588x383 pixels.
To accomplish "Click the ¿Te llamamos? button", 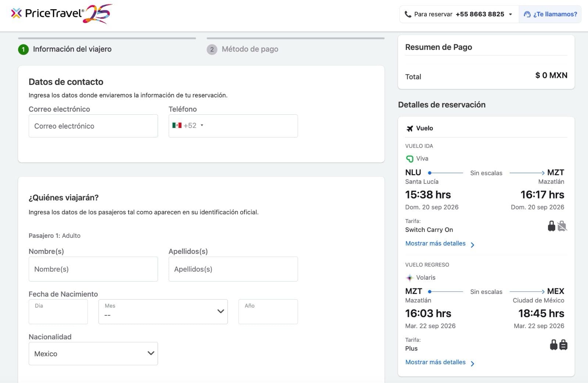I will pos(550,14).
